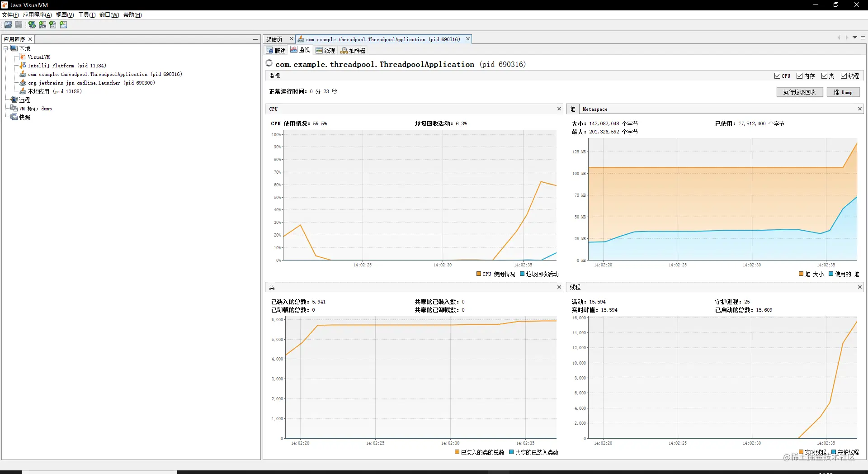Click the 堆 大小 orange legend swatch

tap(801, 274)
